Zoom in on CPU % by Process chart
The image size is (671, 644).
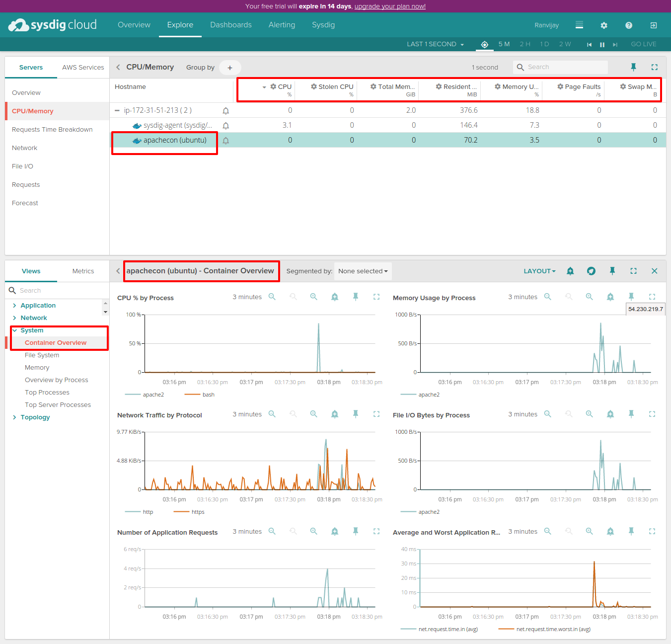pyautogui.click(x=314, y=297)
